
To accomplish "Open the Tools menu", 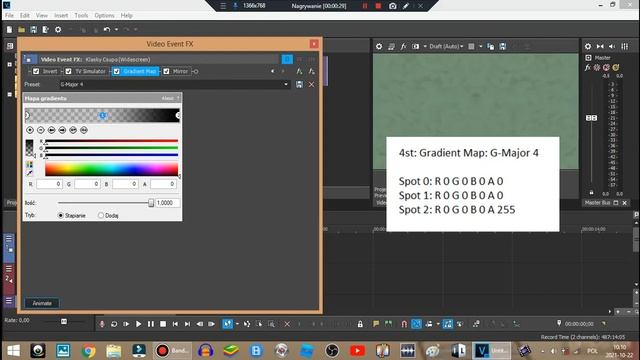I will point(81,16).
